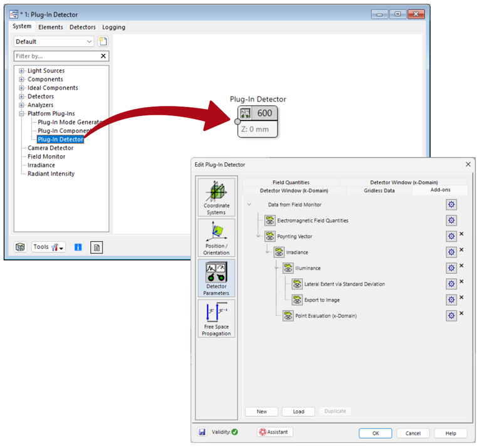This screenshot has width=480, height=448.
Task: Expand the Light Sources tree node
Action: pos(22,71)
